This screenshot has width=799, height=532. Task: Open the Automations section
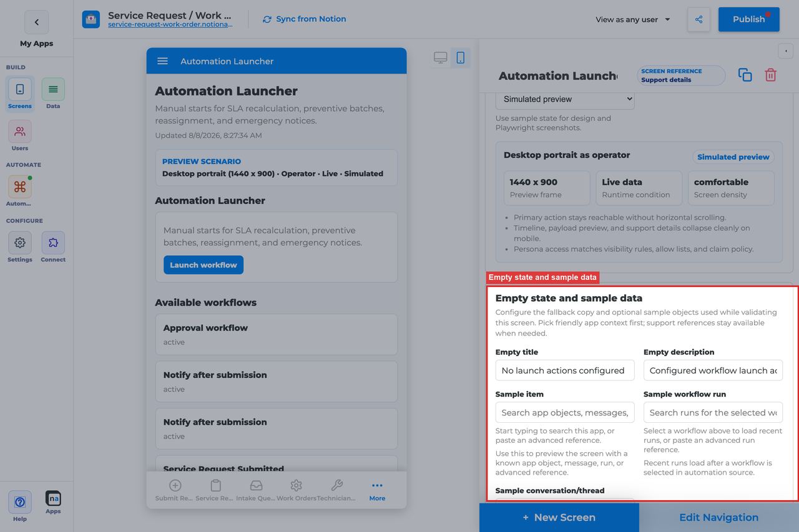coord(20,191)
